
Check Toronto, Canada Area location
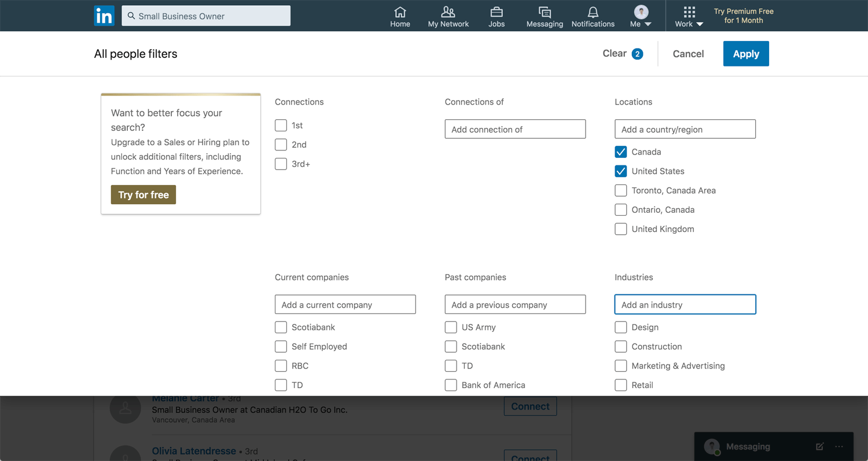point(621,190)
